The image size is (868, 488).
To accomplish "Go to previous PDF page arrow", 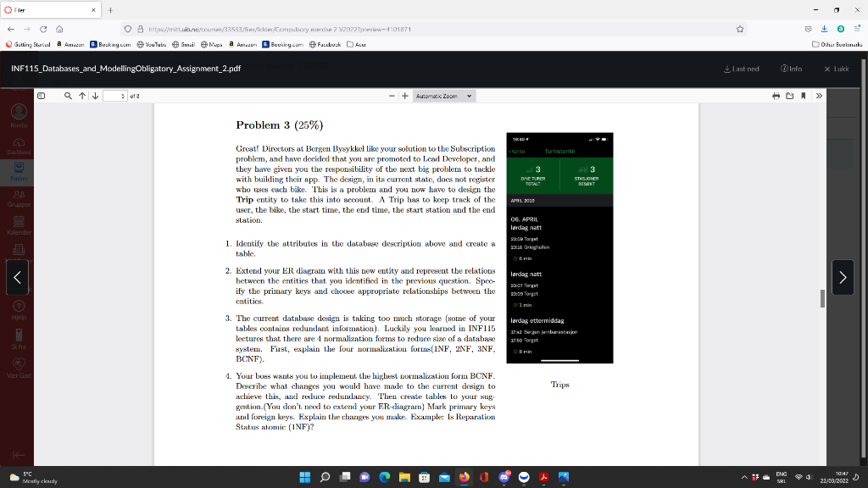I will point(82,96).
